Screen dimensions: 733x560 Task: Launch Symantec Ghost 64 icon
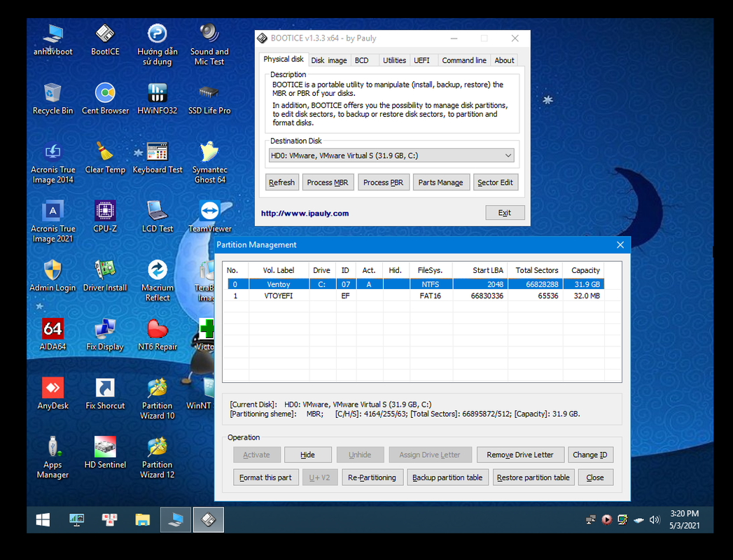209,162
